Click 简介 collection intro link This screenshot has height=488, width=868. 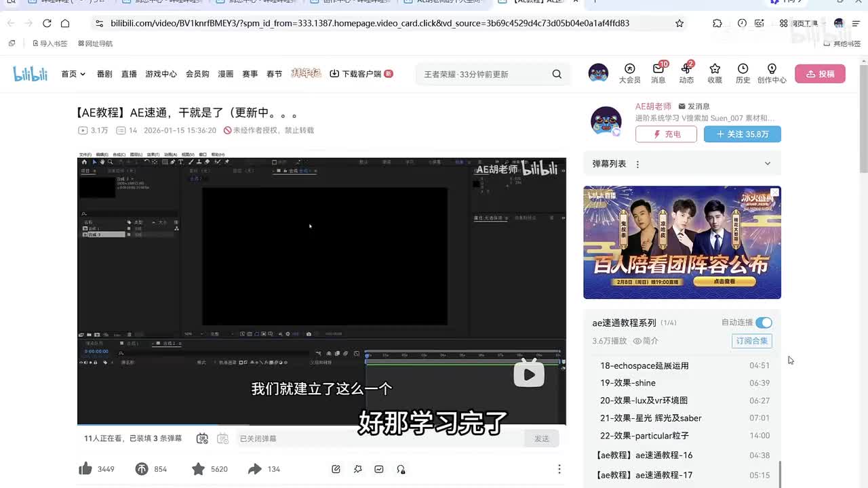click(x=646, y=341)
